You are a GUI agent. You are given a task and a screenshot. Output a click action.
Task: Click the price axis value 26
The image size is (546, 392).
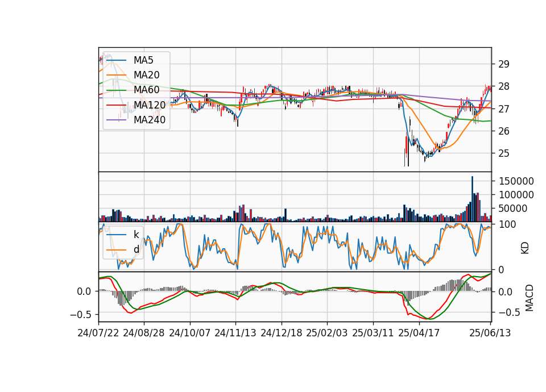[x=504, y=131]
